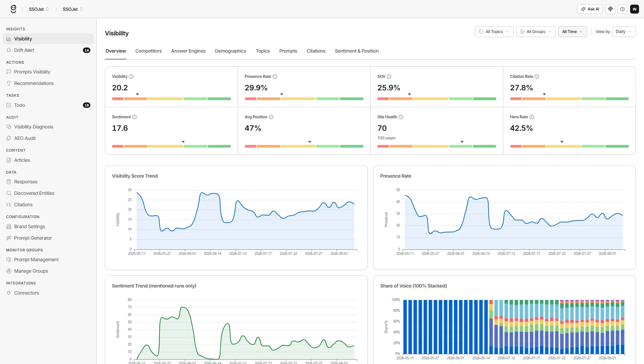This screenshot has width=644, height=364.
Task: Click the Visibility bar chart sidebar icon
Action: (x=9, y=39)
